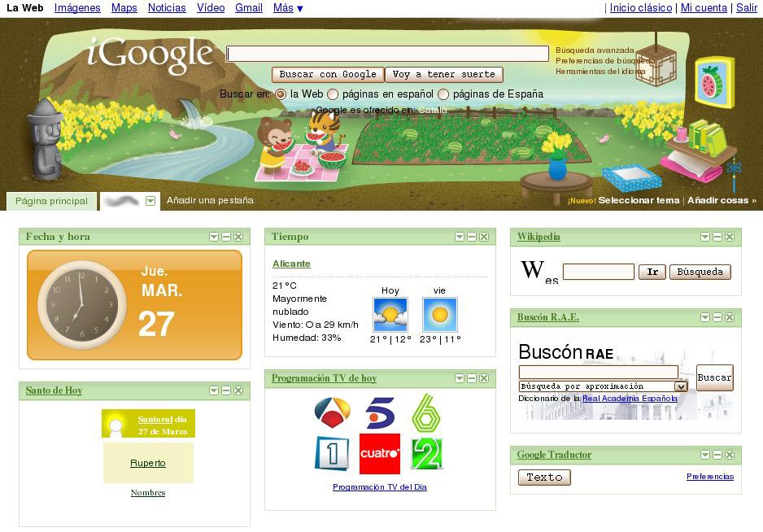Viewport: 763px width, 532px height.
Task: Minimize the Wikipedia gadget
Action: pyautogui.click(x=717, y=237)
